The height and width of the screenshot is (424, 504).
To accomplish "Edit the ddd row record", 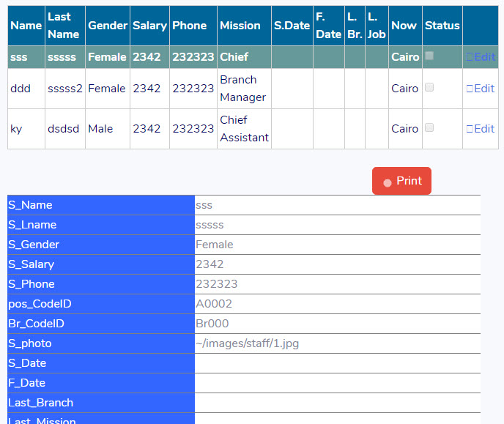I will pos(481,89).
